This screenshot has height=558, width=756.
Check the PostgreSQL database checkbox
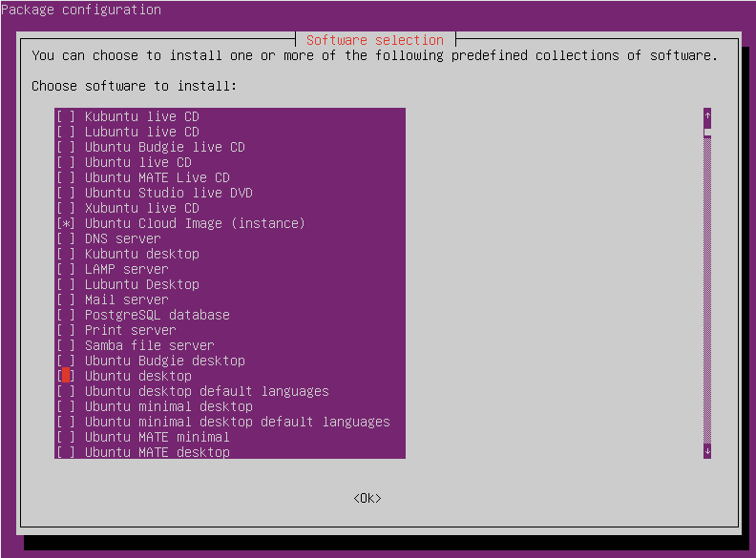pyautogui.click(x=66, y=315)
